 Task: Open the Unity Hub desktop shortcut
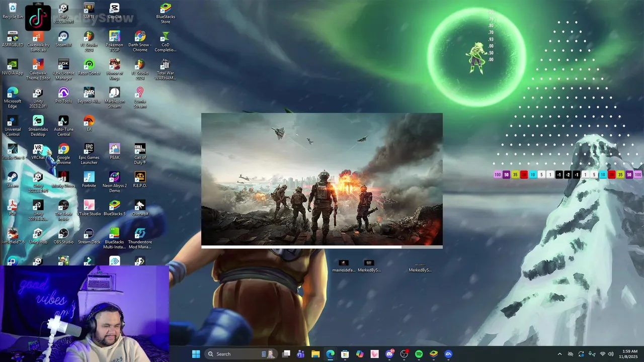point(38,236)
